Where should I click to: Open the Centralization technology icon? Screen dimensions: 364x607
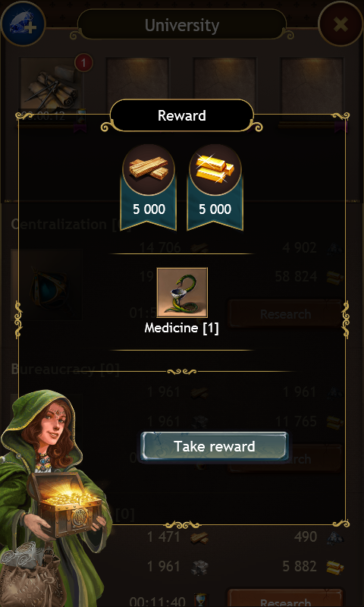46,285
